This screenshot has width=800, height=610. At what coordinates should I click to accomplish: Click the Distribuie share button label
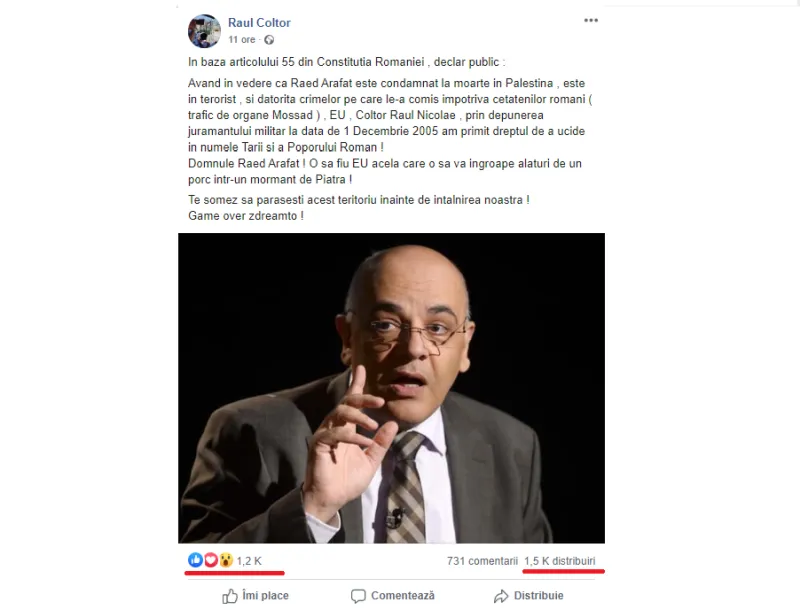click(538, 596)
